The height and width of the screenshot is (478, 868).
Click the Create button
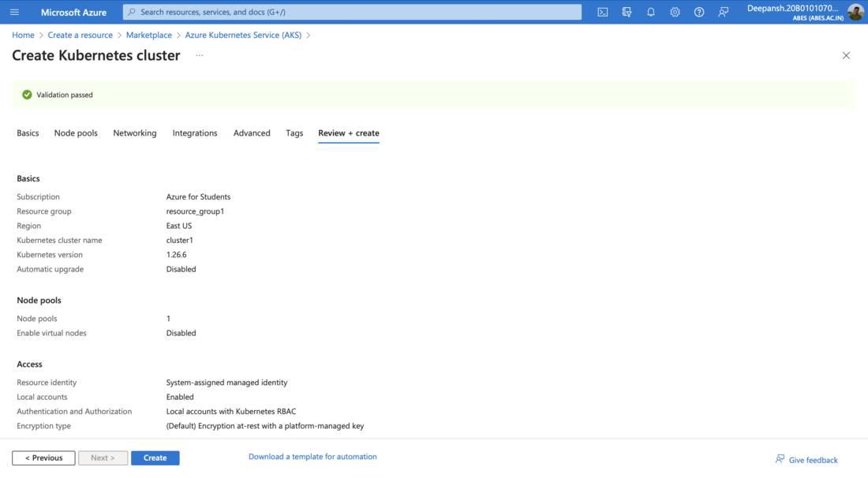coord(155,457)
